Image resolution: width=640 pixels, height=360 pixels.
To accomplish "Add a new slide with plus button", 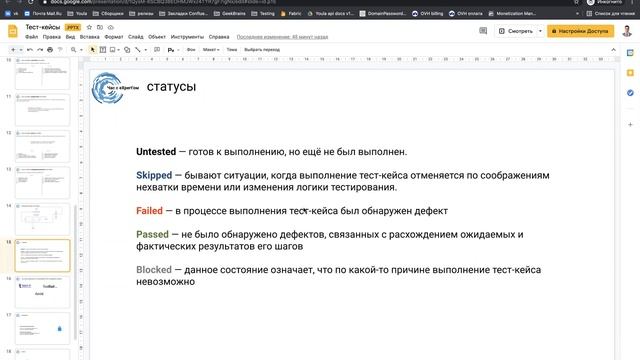I will coord(13,50).
